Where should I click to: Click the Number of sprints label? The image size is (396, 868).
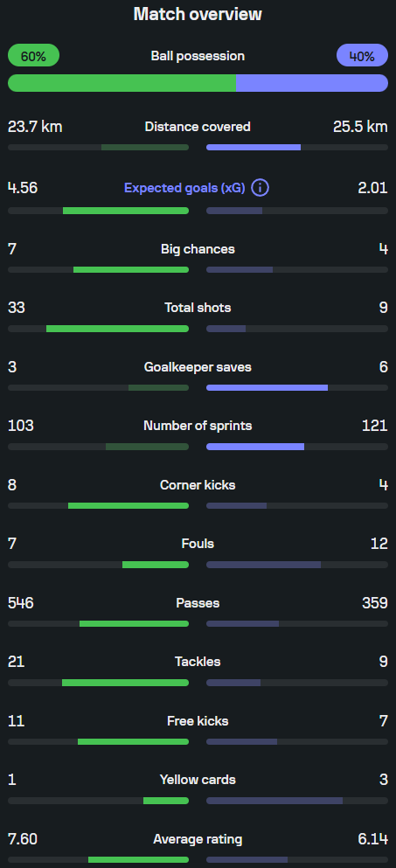[x=198, y=426]
